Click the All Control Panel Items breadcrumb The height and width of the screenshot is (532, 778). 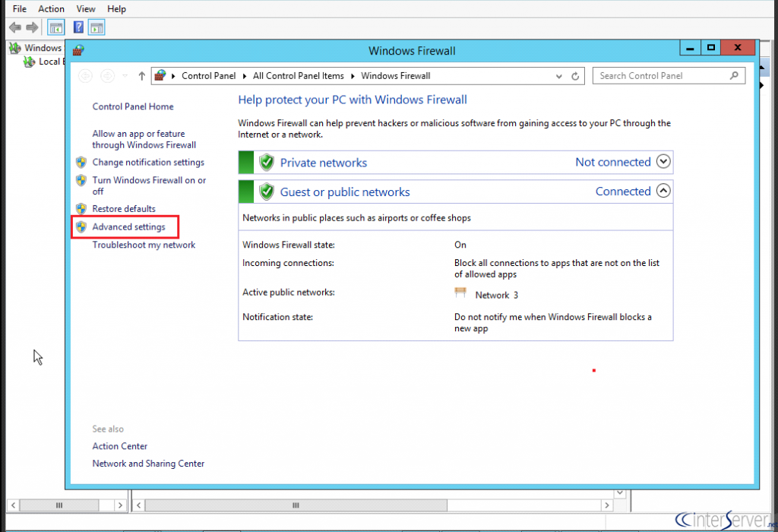[x=298, y=76]
